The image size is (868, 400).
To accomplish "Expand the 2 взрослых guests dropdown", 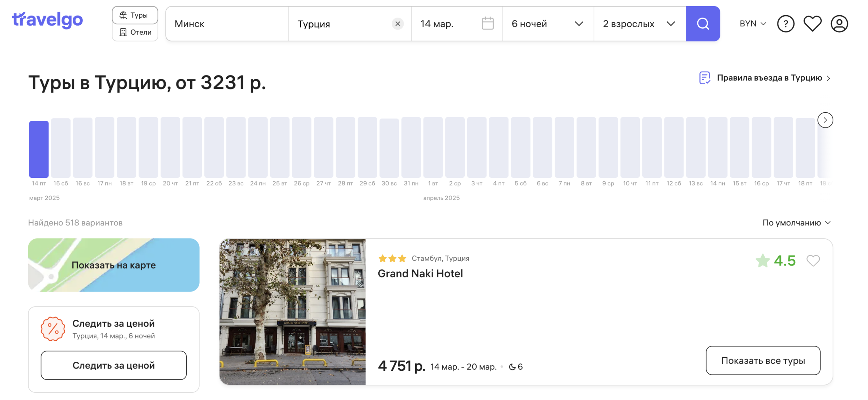I will (639, 24).
